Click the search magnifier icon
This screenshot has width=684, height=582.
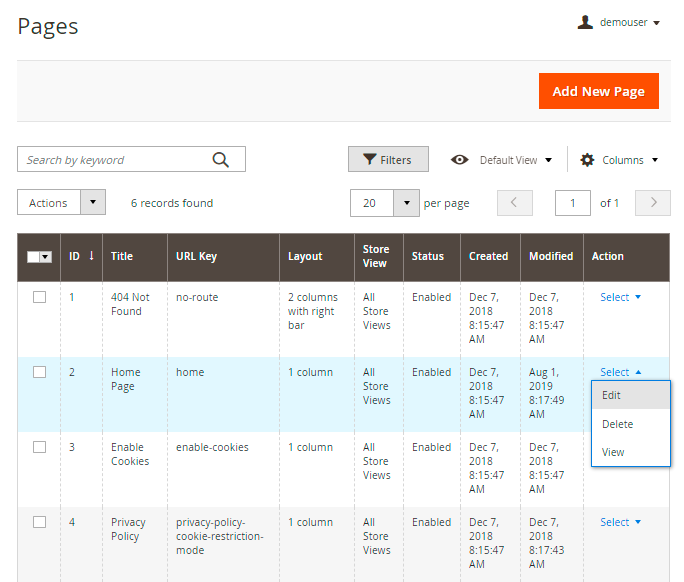tap(221, 160)
